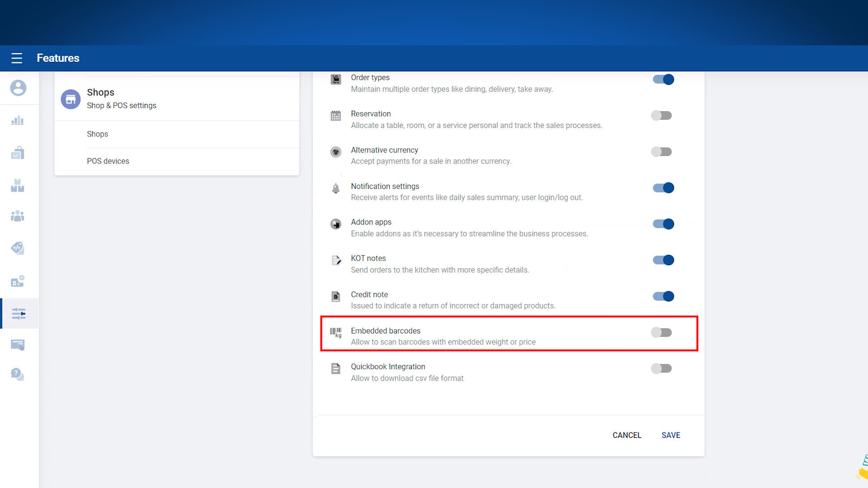Image resolution: width=868 pixels, height=488 pixels.
Task: Open the discount tag sidebar icon
Action: click(18, 248)
